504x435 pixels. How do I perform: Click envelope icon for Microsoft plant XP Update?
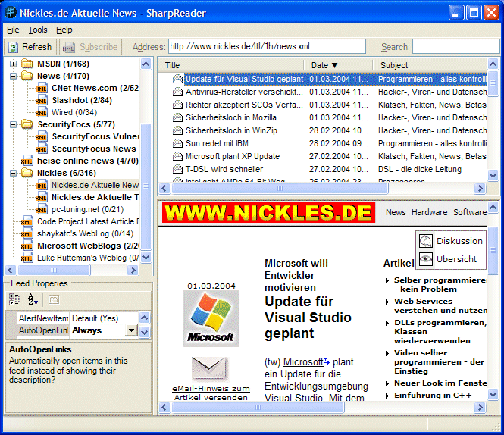(x=177, y=156)
